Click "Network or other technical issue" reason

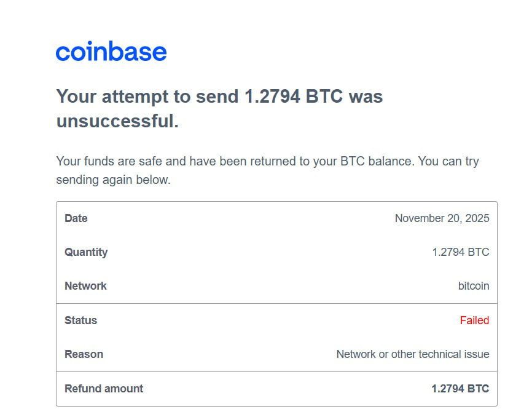click(413, 354)
